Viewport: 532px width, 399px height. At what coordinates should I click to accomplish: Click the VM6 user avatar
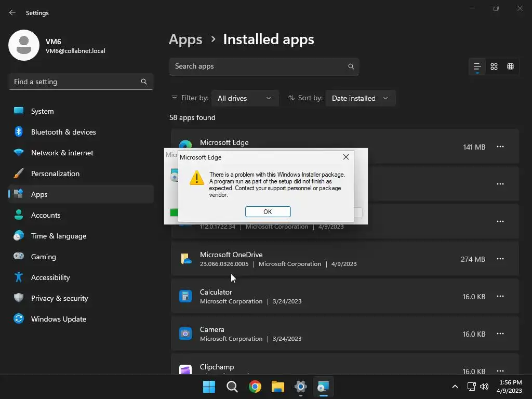[24, 45]
